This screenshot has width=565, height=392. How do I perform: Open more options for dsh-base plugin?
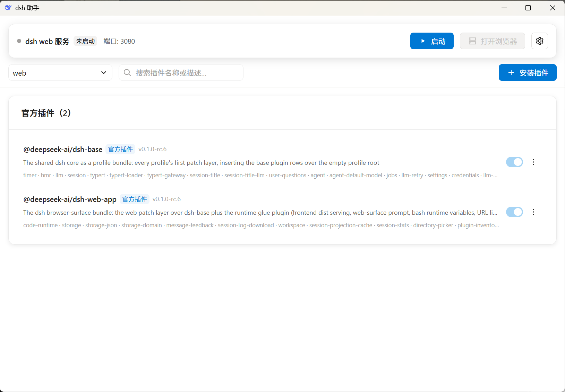coord(533,162)
